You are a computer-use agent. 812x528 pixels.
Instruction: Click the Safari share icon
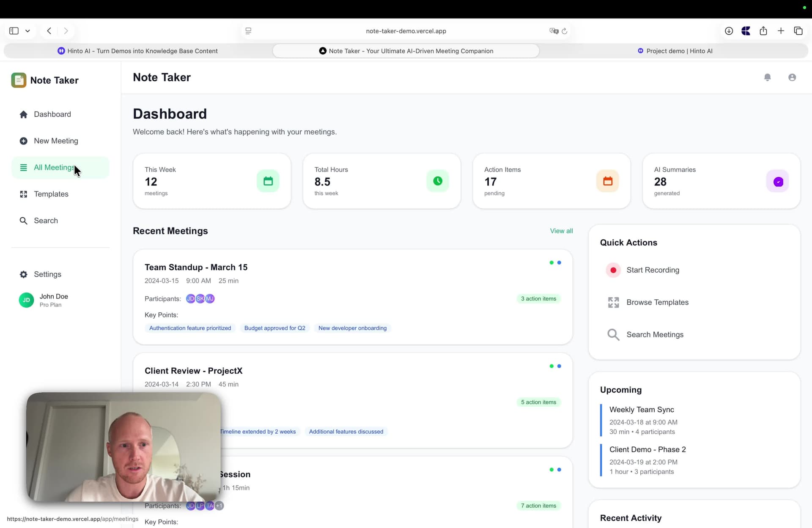[x=763, y=31]
